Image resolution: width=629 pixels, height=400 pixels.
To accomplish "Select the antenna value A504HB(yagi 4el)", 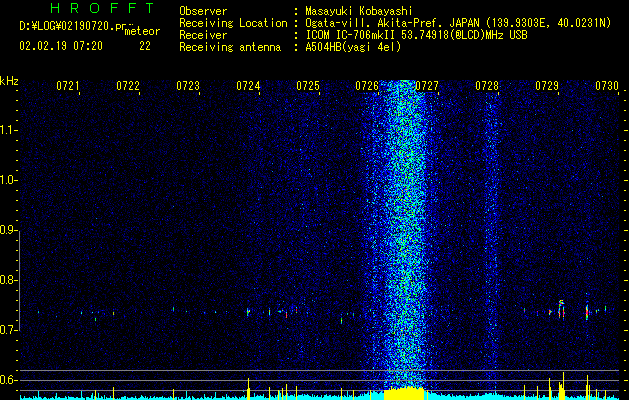I will coord(353,47).
